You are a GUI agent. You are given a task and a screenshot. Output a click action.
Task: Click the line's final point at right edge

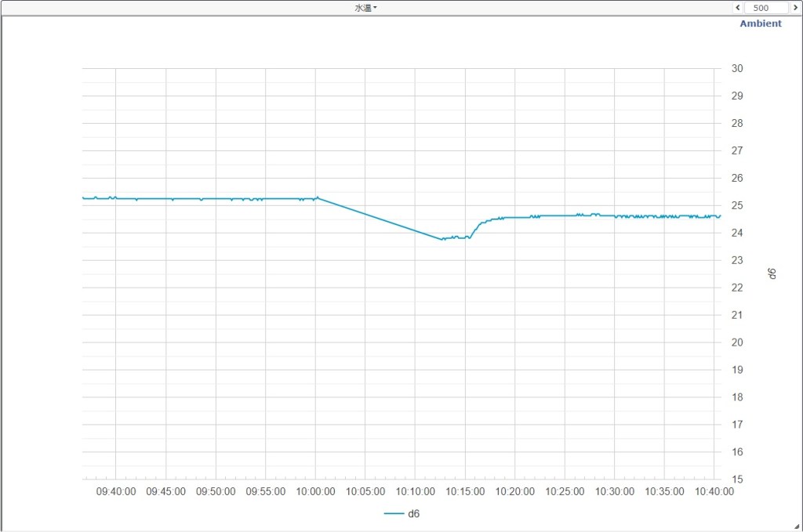720,216
